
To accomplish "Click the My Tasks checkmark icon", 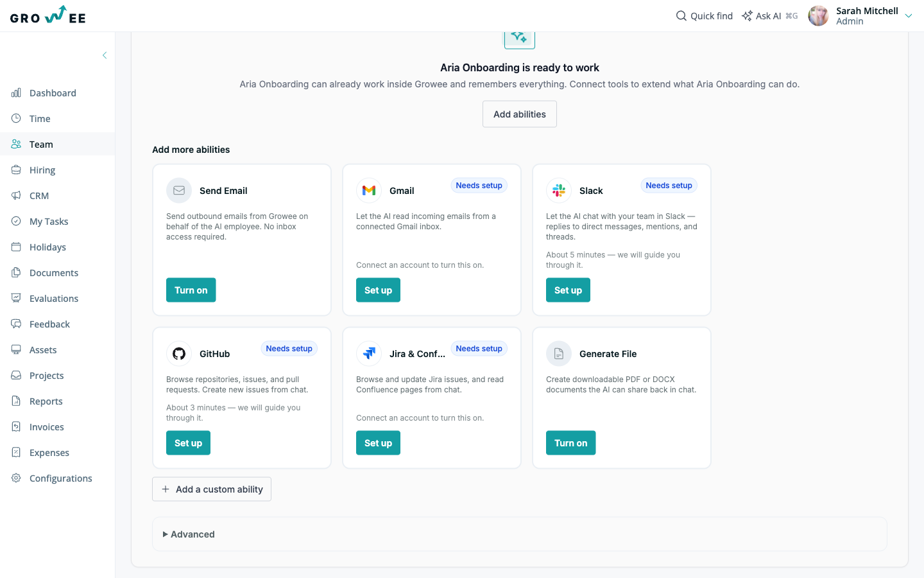I will (x=16, y=221).
